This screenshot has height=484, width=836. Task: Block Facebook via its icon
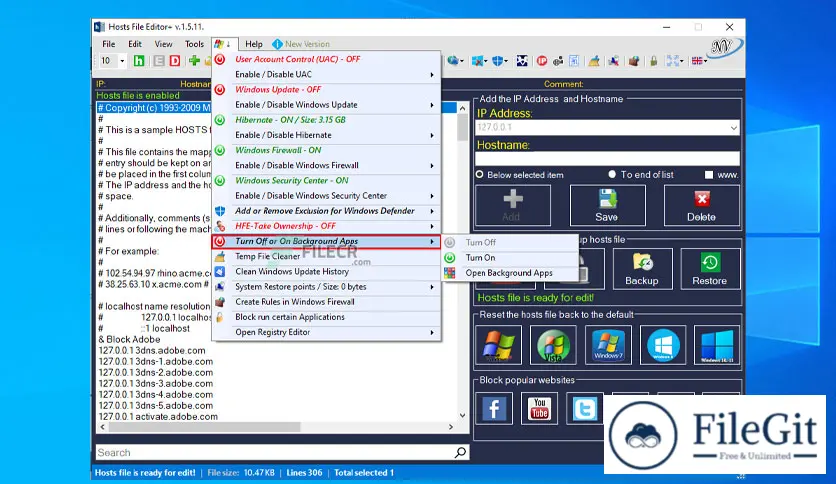(494, 409)
